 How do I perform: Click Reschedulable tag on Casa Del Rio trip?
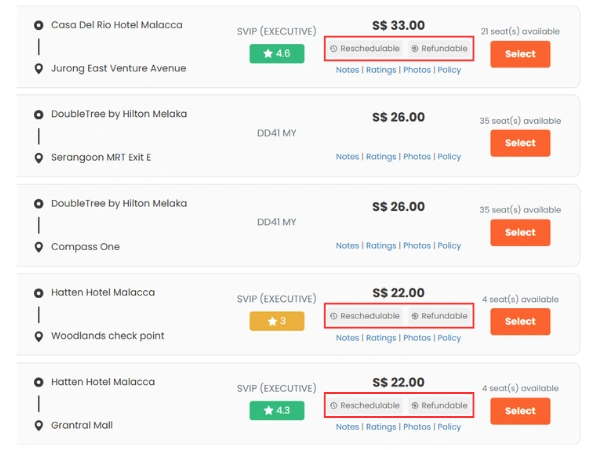(x=364, y=48)
